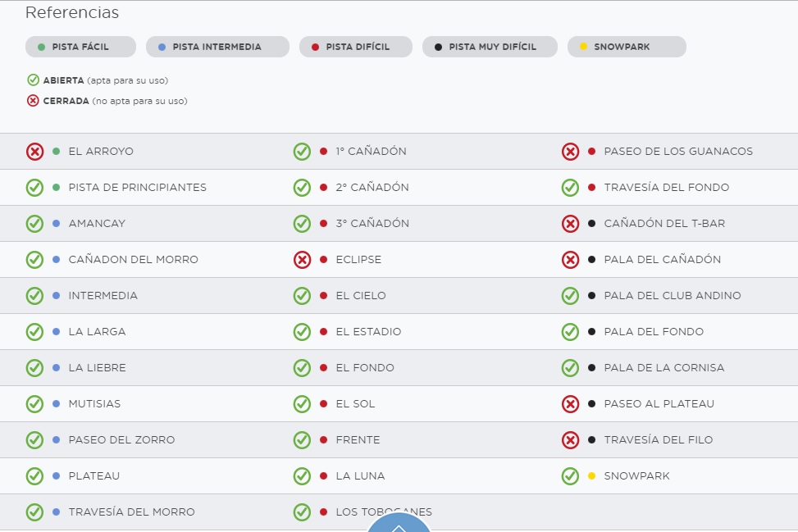This screenshot has height=532, width=798.
Task: Select the Pista Intermedia legend pill
Action: (217, 47)
